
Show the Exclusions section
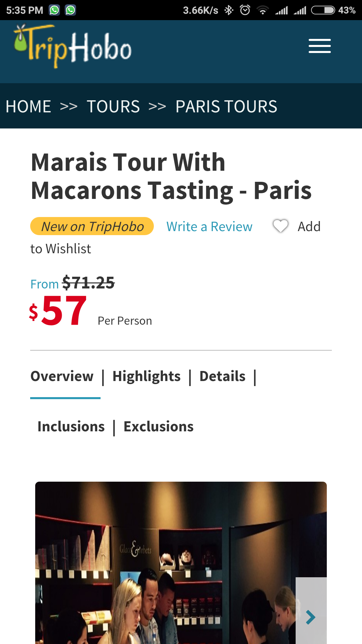[159, 427]
